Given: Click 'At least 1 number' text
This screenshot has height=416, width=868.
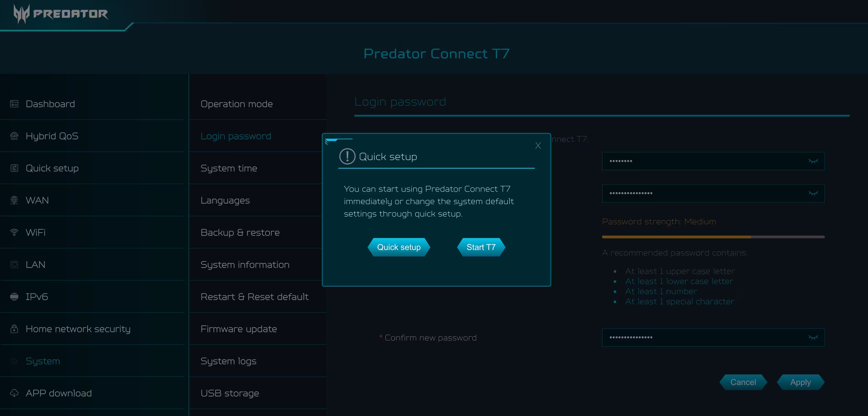Looking at the screenshot, I should point(661,291).
